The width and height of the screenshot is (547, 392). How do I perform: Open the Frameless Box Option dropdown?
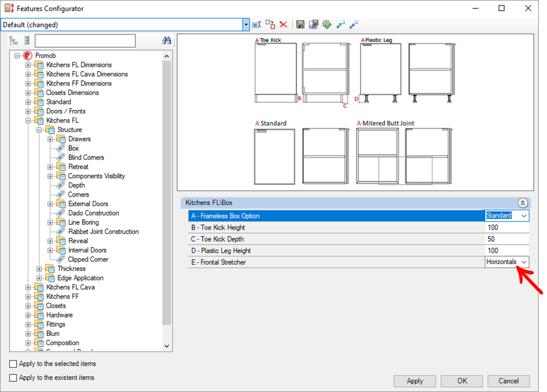tap(524, 216)
